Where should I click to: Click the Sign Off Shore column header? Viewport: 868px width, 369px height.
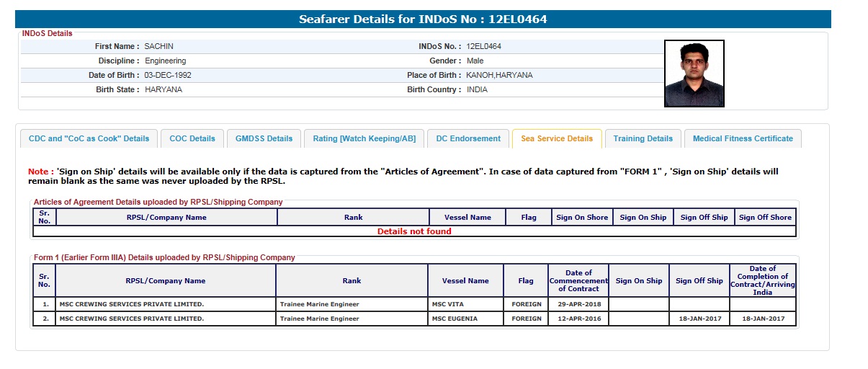(765, 217)
